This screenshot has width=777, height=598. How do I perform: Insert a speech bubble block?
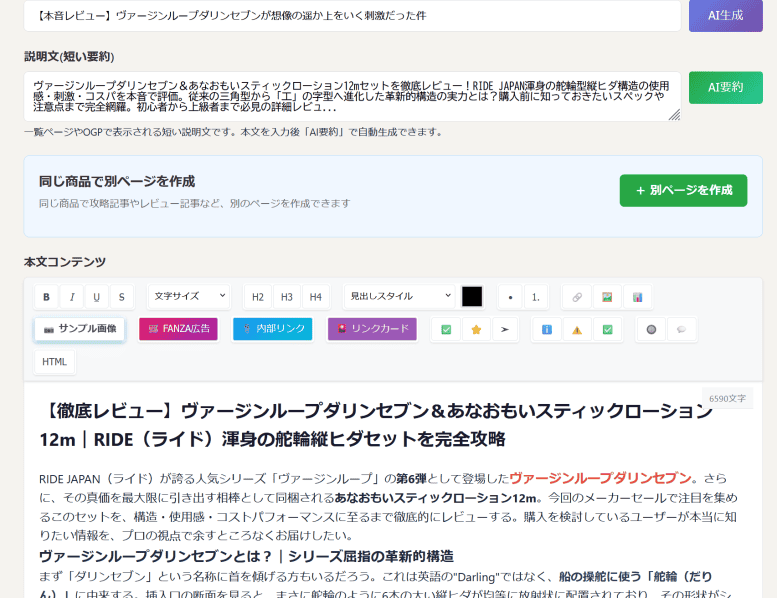tap(682, 329)
